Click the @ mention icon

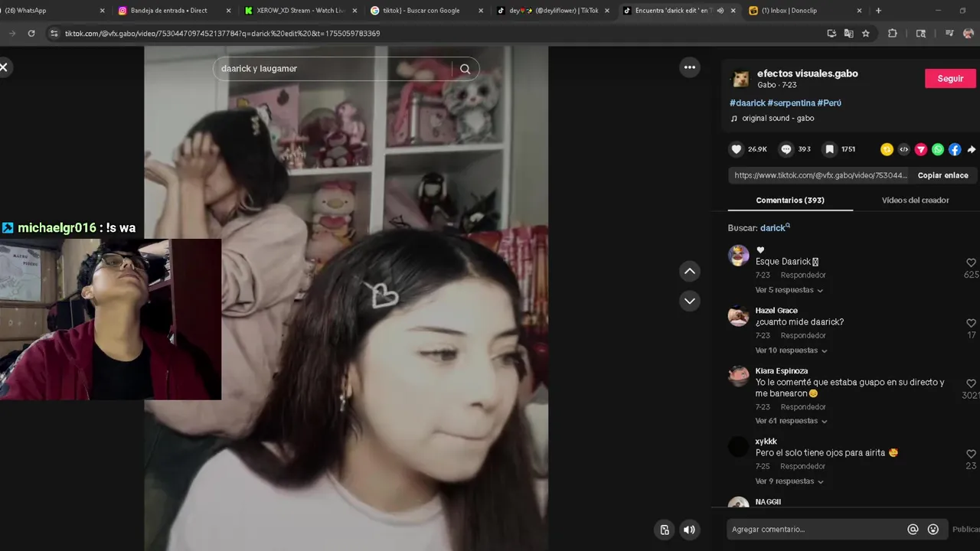913,530
